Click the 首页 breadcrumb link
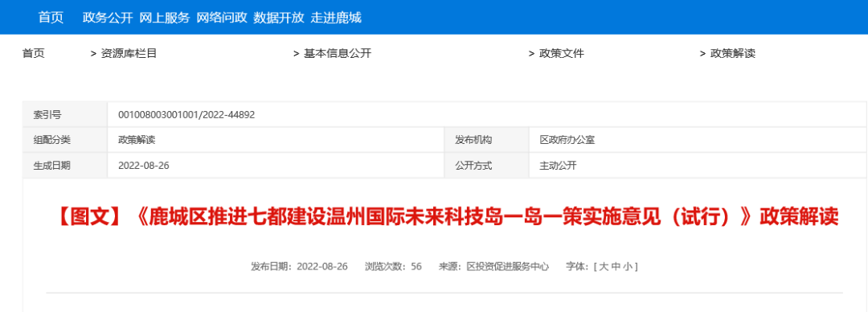This screenshot has height=312, width=868. pyautogui.click(x=33, y=54)
